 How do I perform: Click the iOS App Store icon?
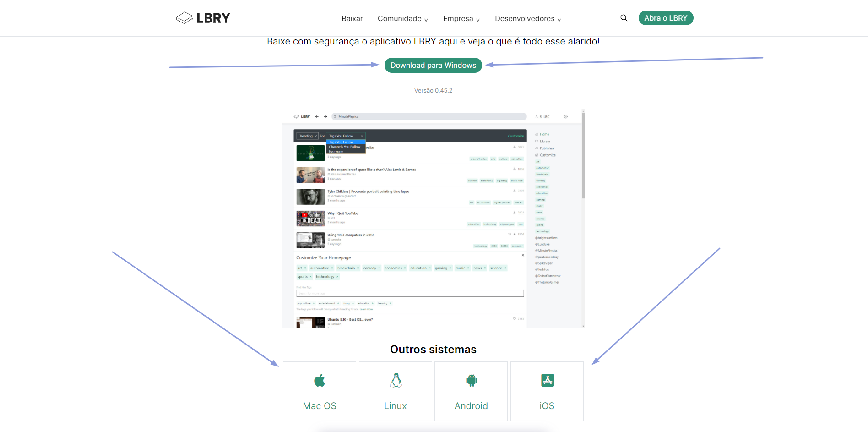pos(548,380)
